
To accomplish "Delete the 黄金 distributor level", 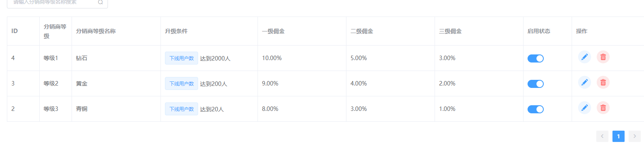I will 603,83.
